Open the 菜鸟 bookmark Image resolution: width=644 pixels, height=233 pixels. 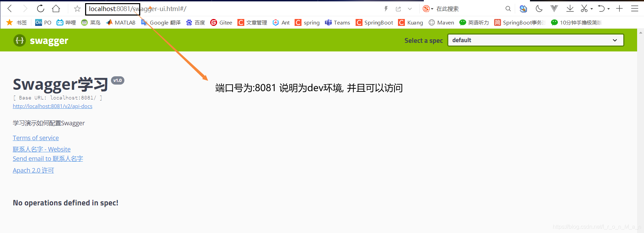point(91,22)
